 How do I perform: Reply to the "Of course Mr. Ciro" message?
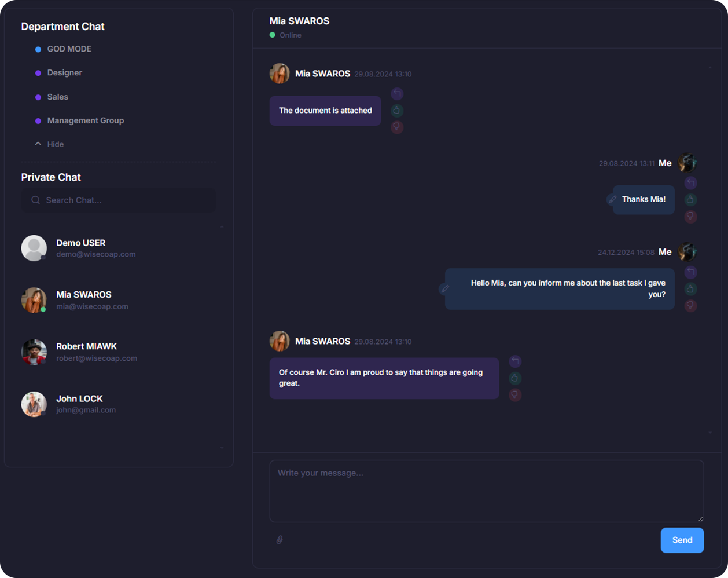[515, 361]
